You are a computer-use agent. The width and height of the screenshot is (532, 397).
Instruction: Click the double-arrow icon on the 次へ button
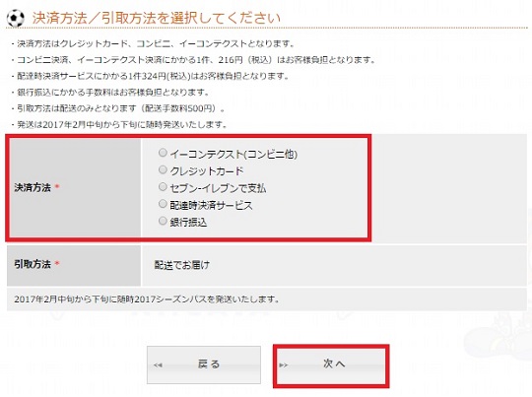[x=284, y=365]
